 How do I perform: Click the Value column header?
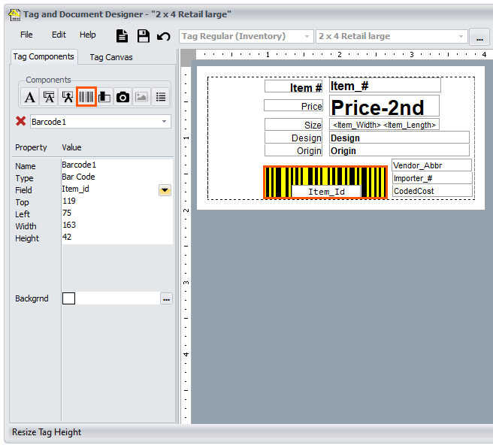[x=71, y=147]
